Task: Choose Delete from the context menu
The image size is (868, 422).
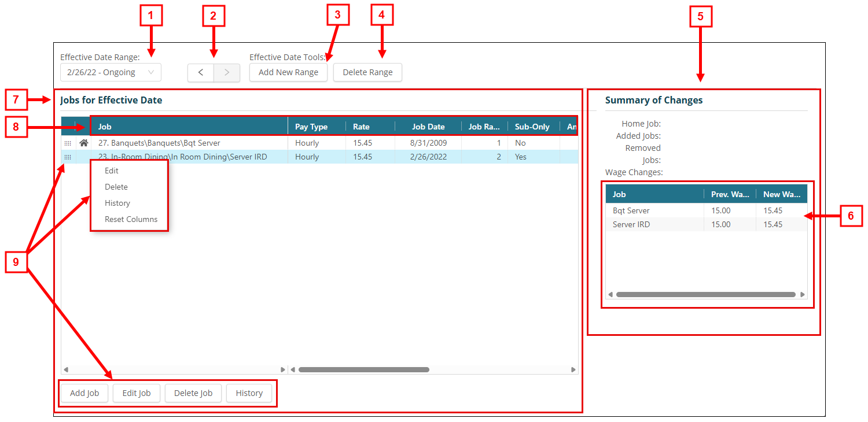Action: pos(116,187)
